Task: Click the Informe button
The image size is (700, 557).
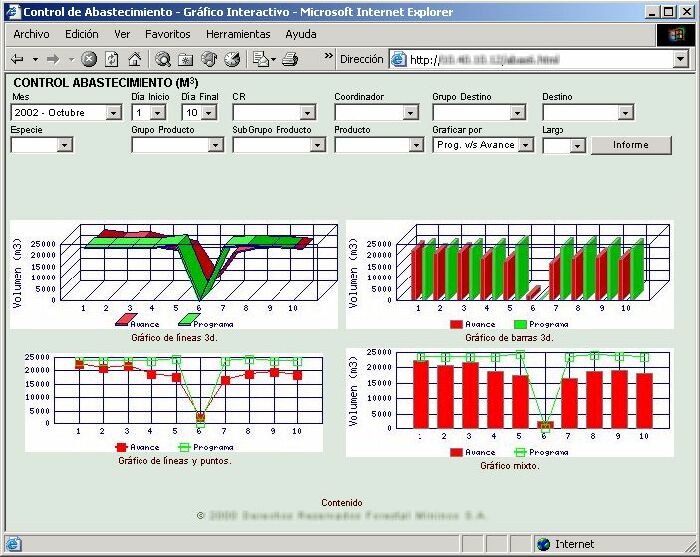Action: 630,145
